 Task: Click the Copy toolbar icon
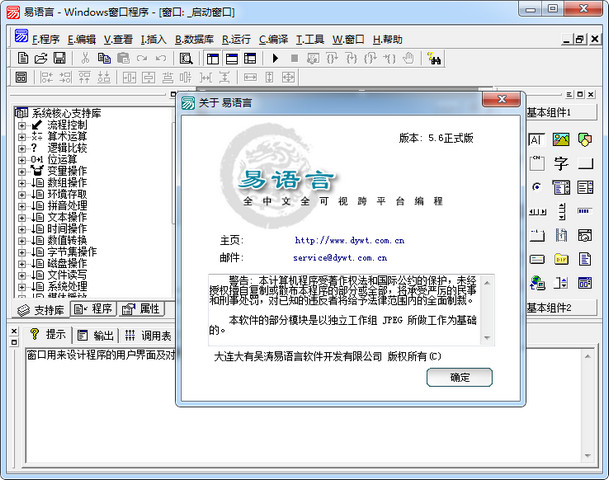point(104,58)
